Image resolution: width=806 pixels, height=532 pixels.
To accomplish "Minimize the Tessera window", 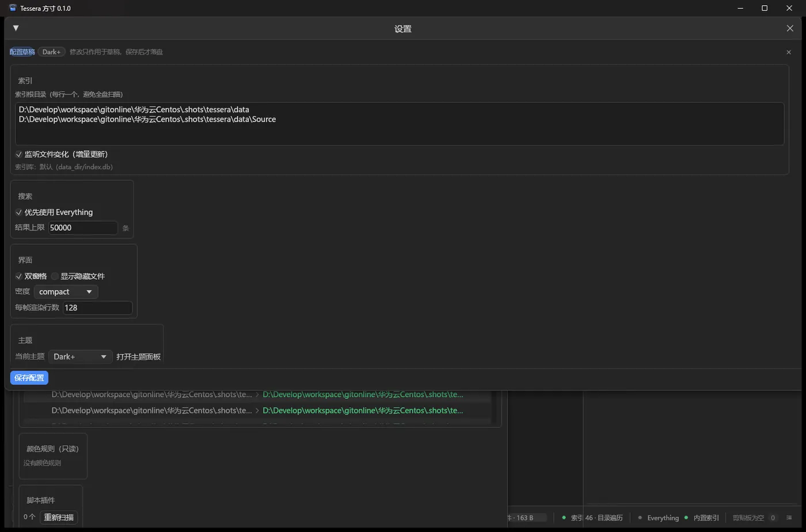I will click(x=740, y=8).
